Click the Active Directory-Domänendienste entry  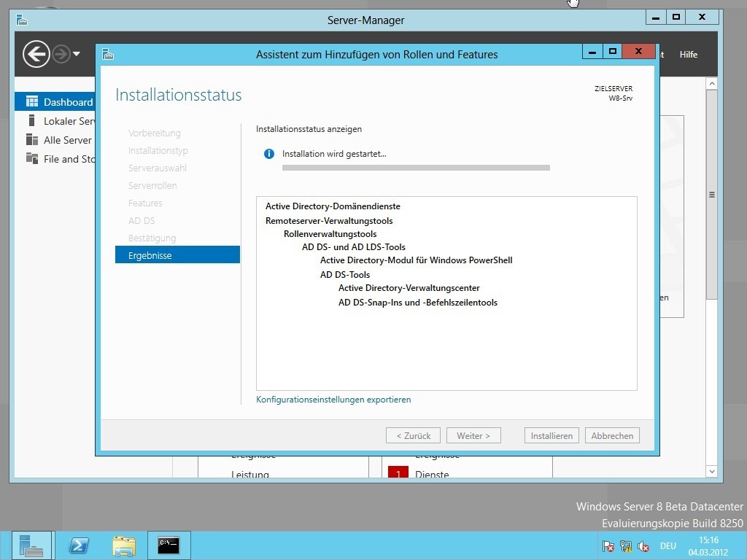[333, 206]
